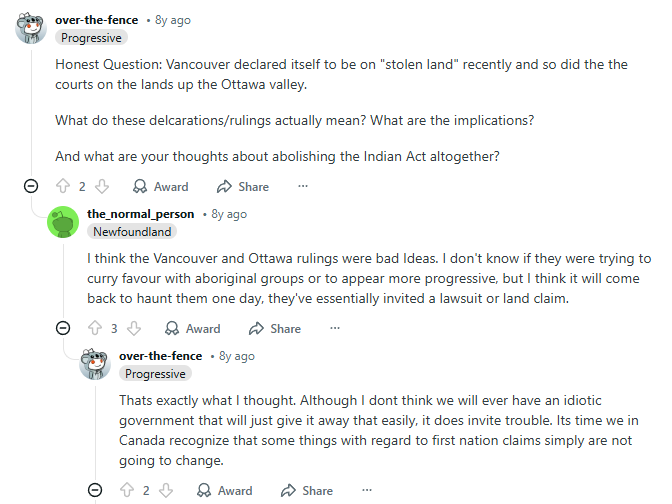Downvote the bottom over-the-fence reply

166,490
